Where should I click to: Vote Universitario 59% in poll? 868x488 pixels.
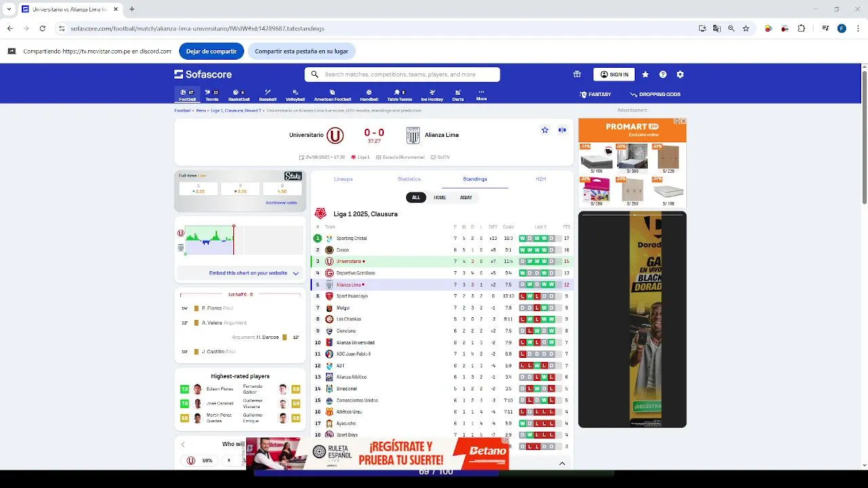200,460
